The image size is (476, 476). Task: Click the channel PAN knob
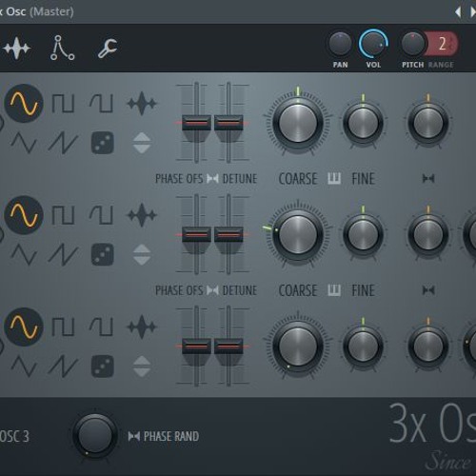point(340,44)
